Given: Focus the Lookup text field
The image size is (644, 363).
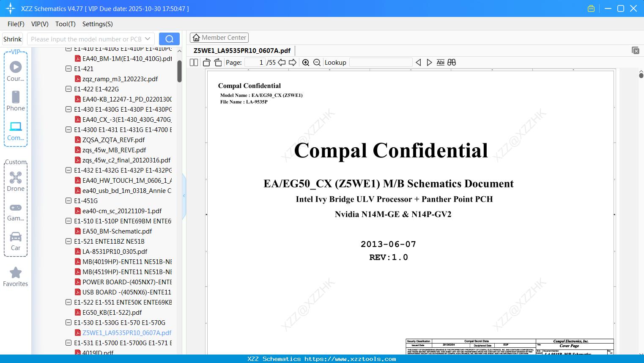Looking at the screenshot, I should pos(381,63).
